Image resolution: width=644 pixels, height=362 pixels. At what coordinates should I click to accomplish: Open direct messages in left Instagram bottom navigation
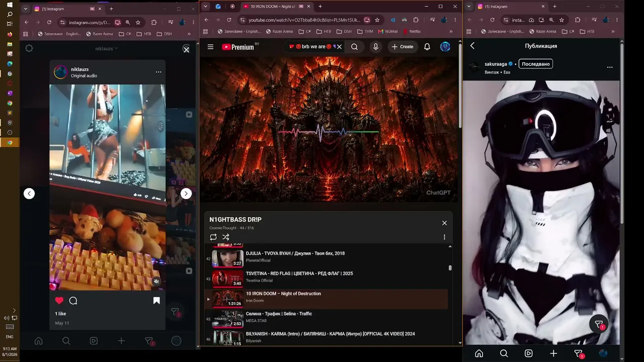(149, 341)
